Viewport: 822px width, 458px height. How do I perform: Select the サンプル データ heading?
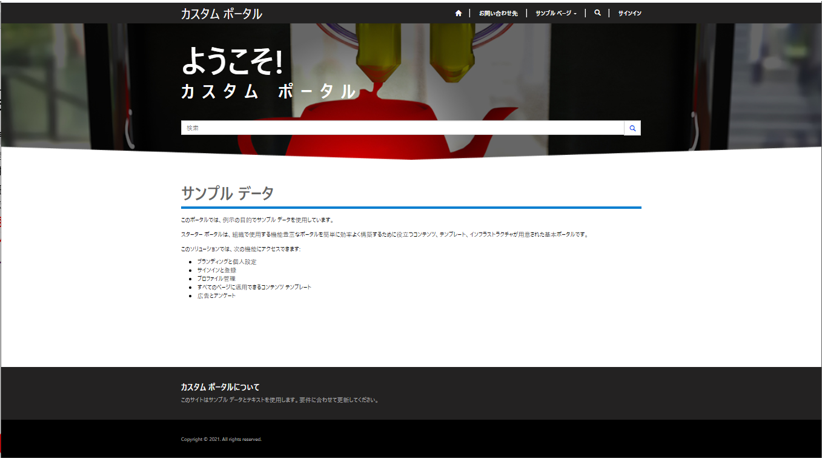228,193
